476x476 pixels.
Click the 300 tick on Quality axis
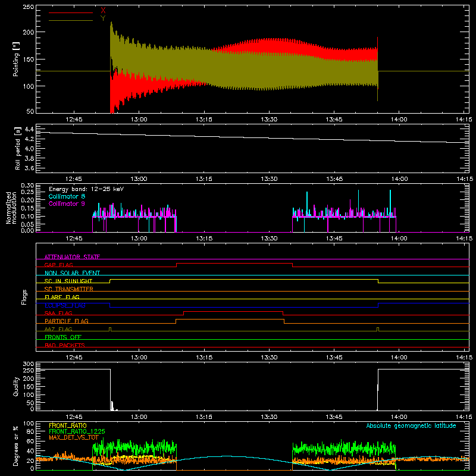pos(29,364)
